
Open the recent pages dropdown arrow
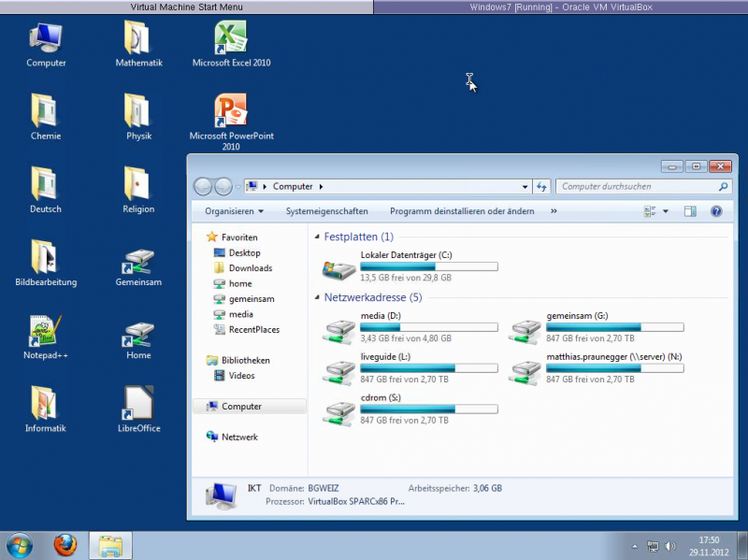[237, 187]
